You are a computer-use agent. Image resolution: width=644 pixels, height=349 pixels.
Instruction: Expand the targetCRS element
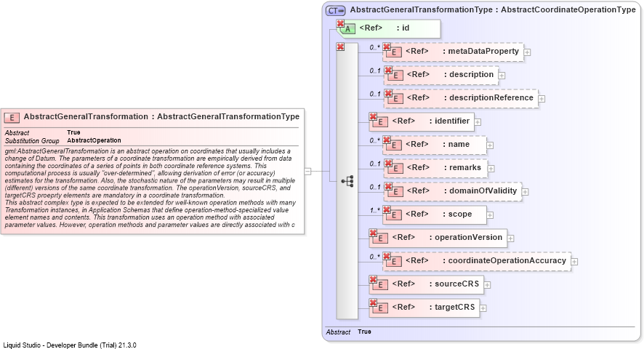pyautogui.click(x=483, y=308)
